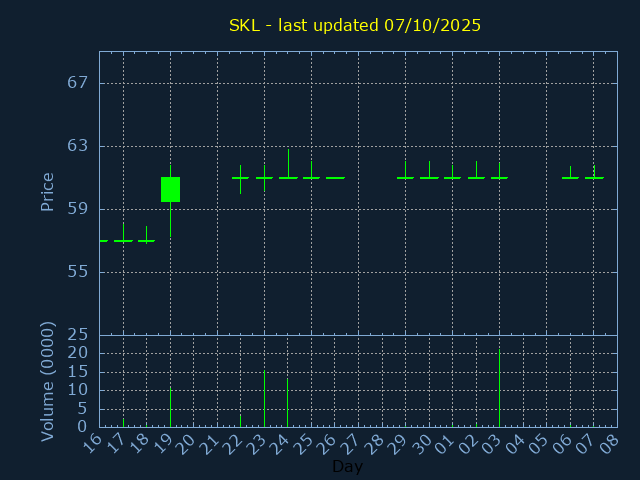The image size is (640, 480).
Task: Click the Price axis label
Action: pyautogui.click(x=47, y=191)
